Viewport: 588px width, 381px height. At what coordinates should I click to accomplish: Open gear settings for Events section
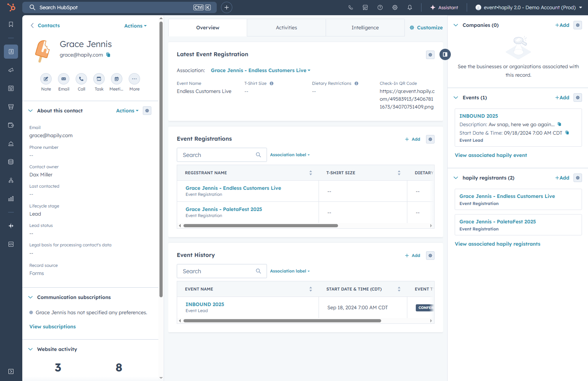[578, 98]
